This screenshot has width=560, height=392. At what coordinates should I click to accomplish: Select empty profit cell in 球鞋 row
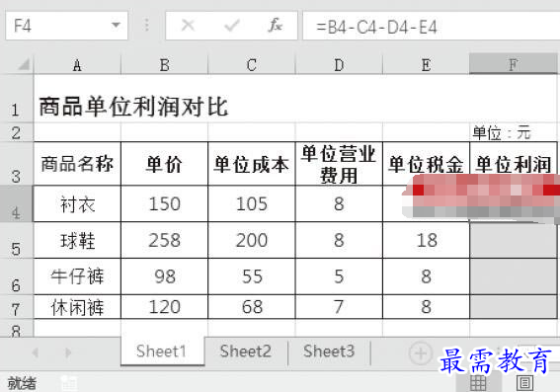point(514,240)
